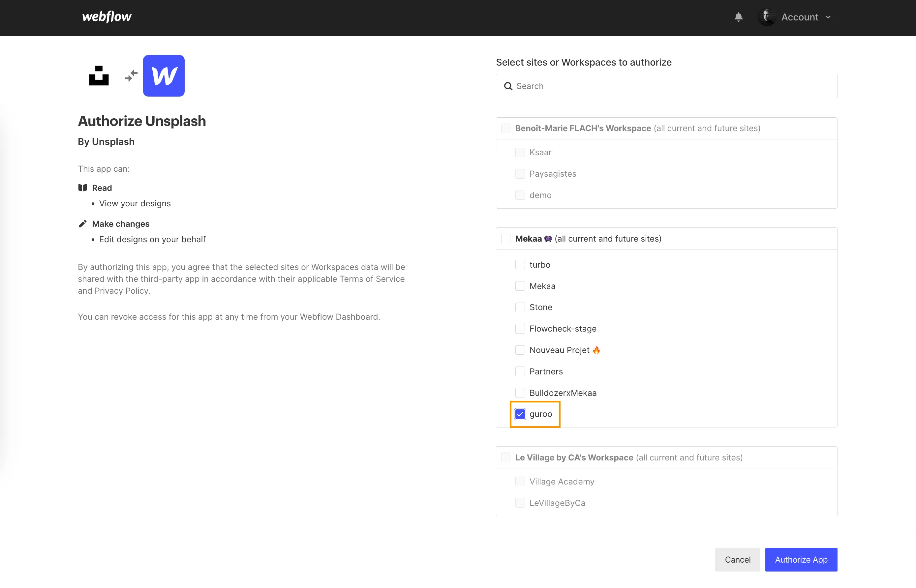Click the 'turbo' site label

(x=540, y=265)
